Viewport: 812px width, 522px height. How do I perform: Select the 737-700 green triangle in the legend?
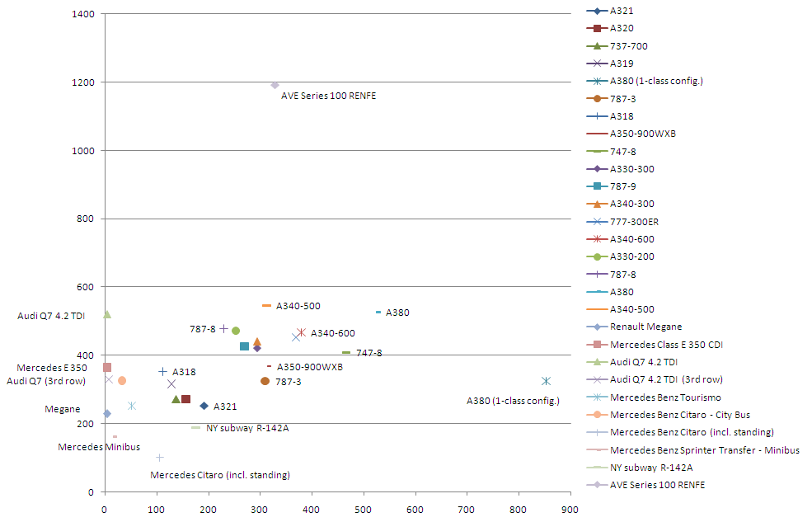598,46
